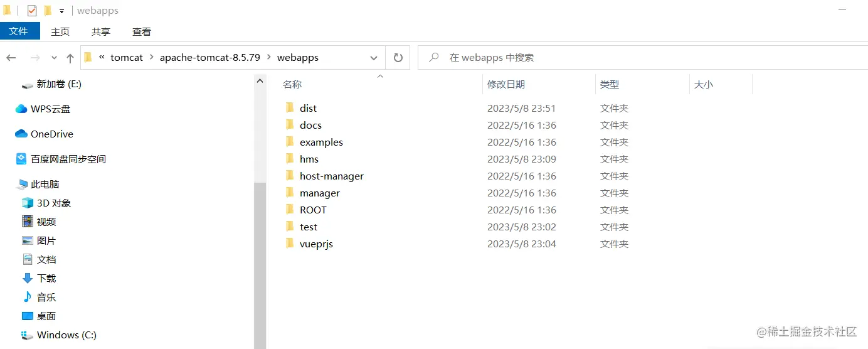Screen dimensions: 868x349
Task: Click the host-manager folder name
Action: pos(332,176)
